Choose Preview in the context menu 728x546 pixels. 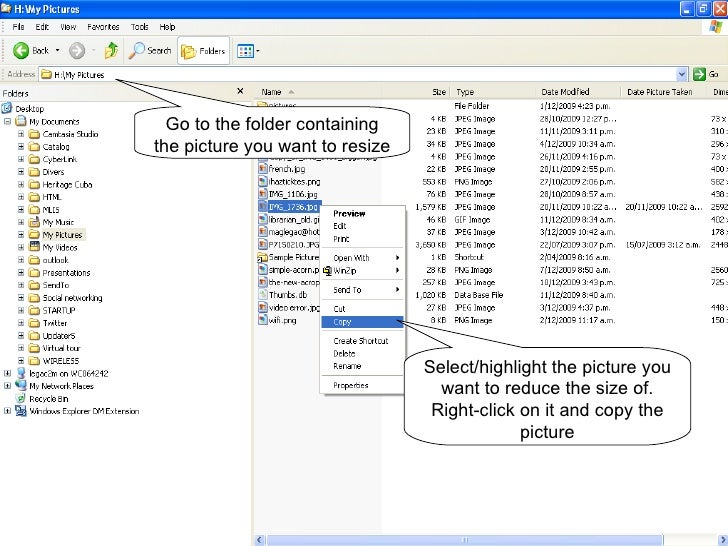tap(362, 214)
